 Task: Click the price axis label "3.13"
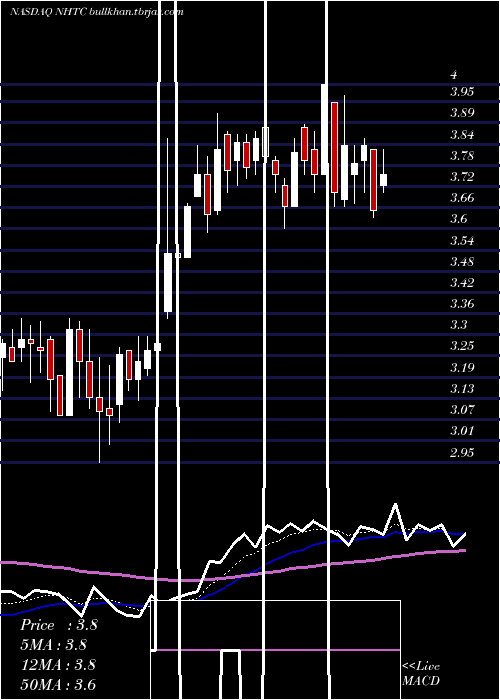462,388
